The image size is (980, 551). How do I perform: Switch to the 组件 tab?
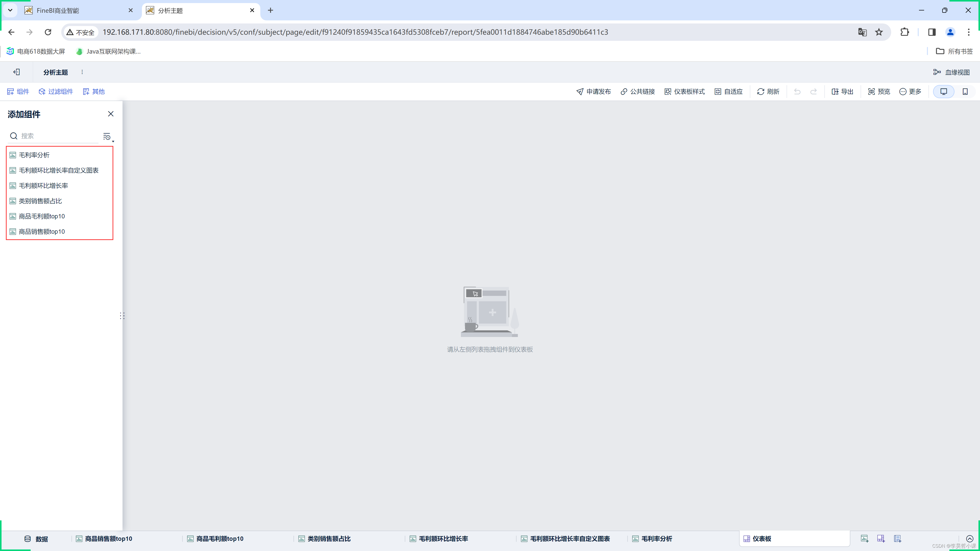click(x=18, y=91)
